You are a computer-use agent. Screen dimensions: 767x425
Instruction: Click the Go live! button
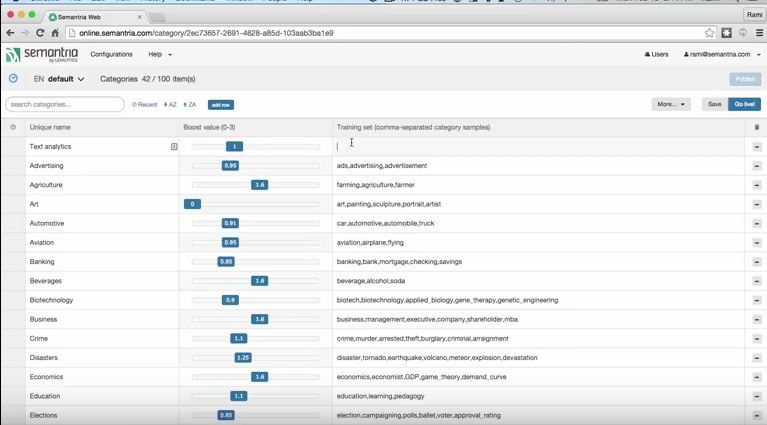[x=745, y=104]
